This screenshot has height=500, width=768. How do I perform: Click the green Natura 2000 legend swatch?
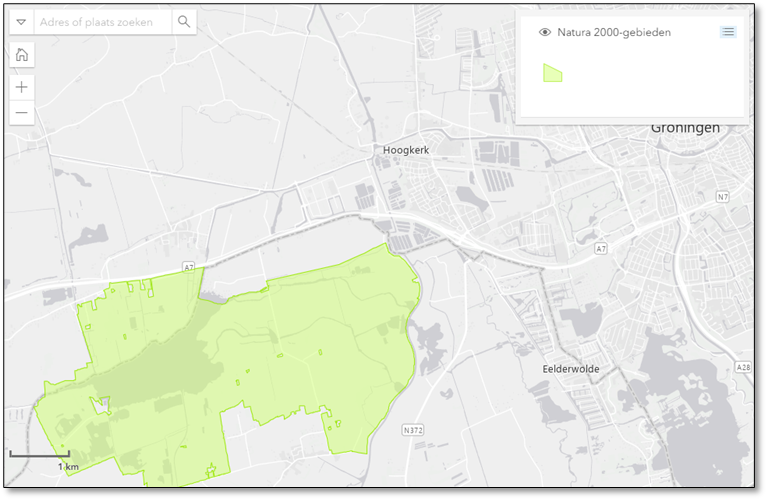(x=552, y=72)
